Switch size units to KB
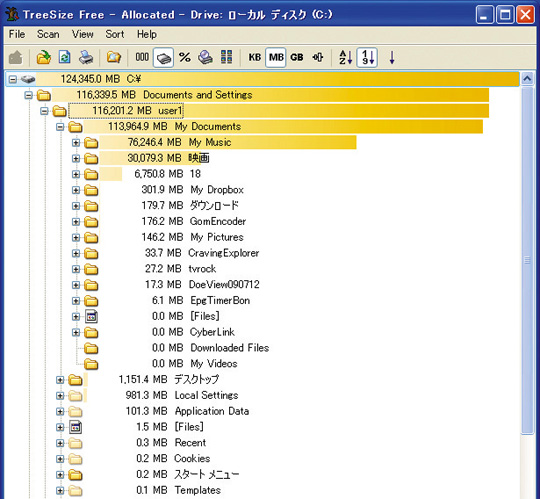540x499 pixels. pyautogui.click(x=255, y=57)
